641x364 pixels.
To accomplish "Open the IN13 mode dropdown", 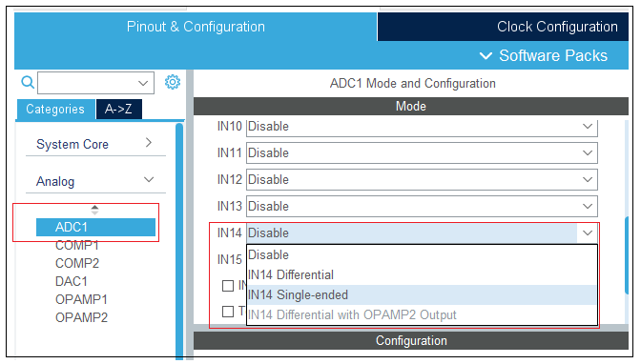I will point(422,206).
